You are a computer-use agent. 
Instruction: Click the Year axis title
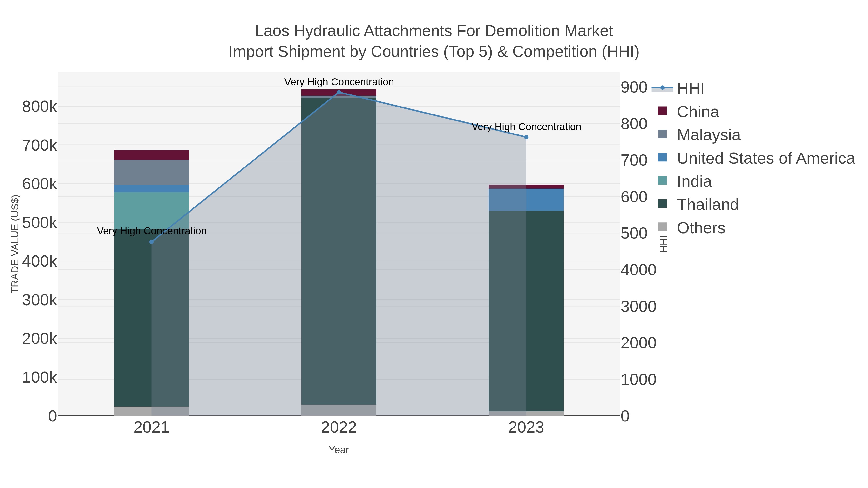[339, 450]
